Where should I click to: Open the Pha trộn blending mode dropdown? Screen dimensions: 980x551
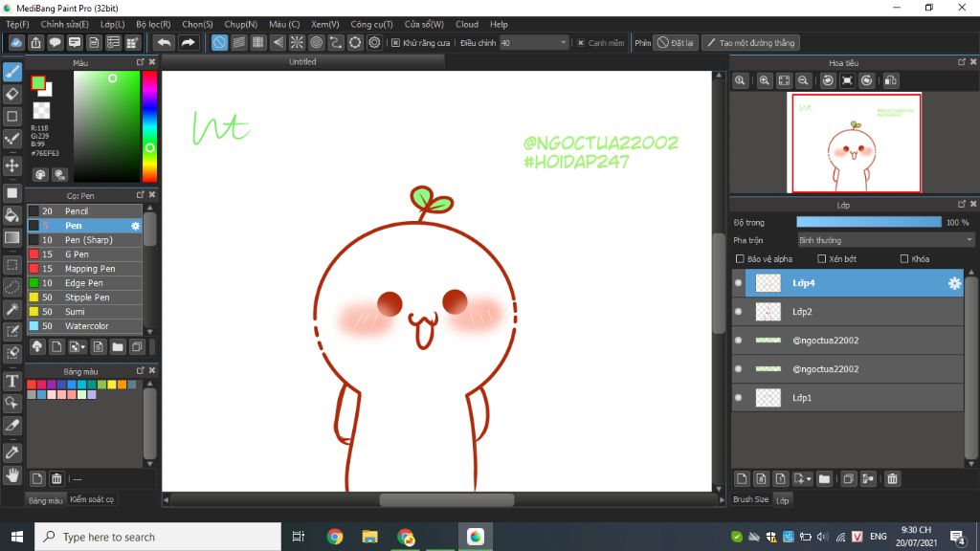[x=884, y=240]
